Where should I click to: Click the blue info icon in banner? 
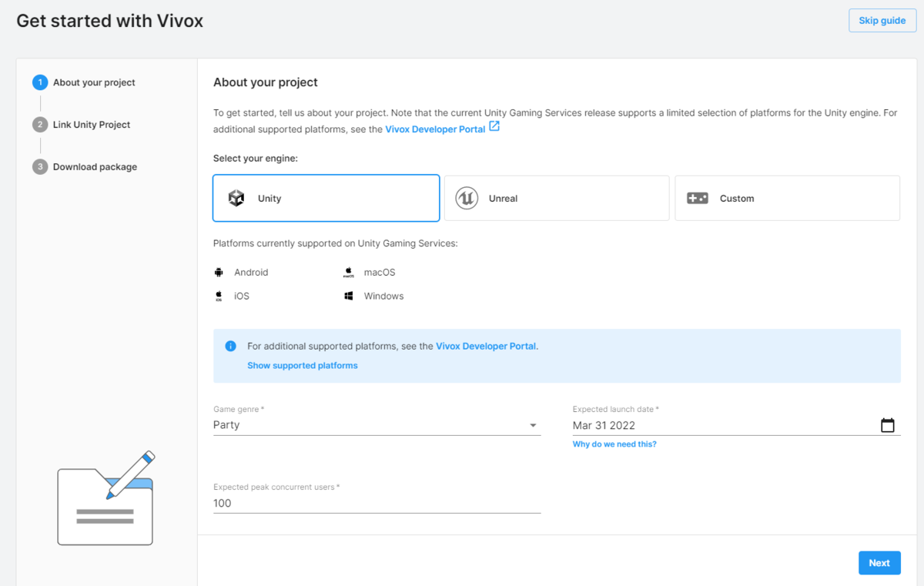coord(230,346)
